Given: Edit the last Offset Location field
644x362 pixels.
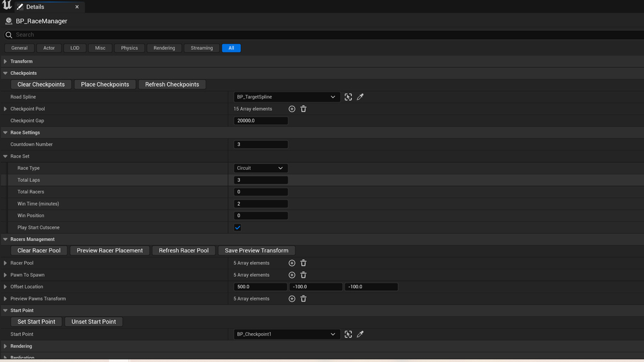Looking at the screenshot, I should [x=371, y=287].
